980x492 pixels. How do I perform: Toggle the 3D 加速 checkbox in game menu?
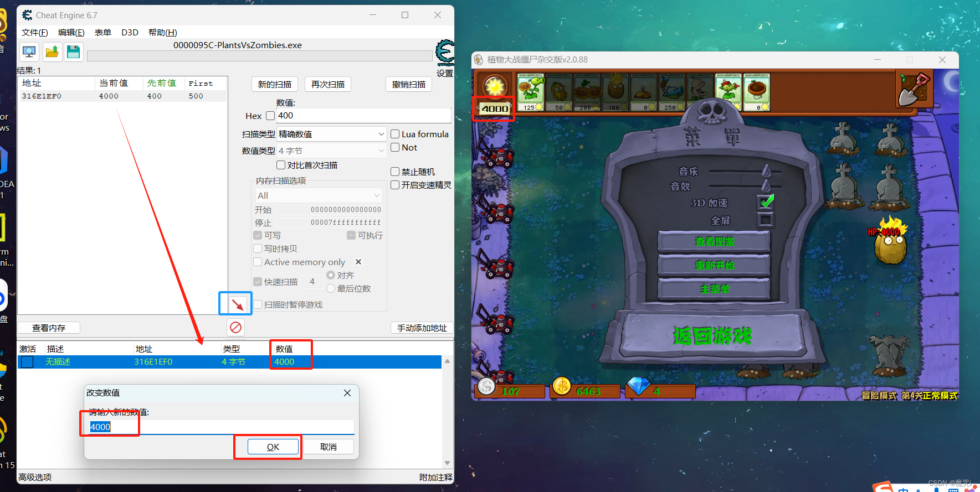coord(766,203)
